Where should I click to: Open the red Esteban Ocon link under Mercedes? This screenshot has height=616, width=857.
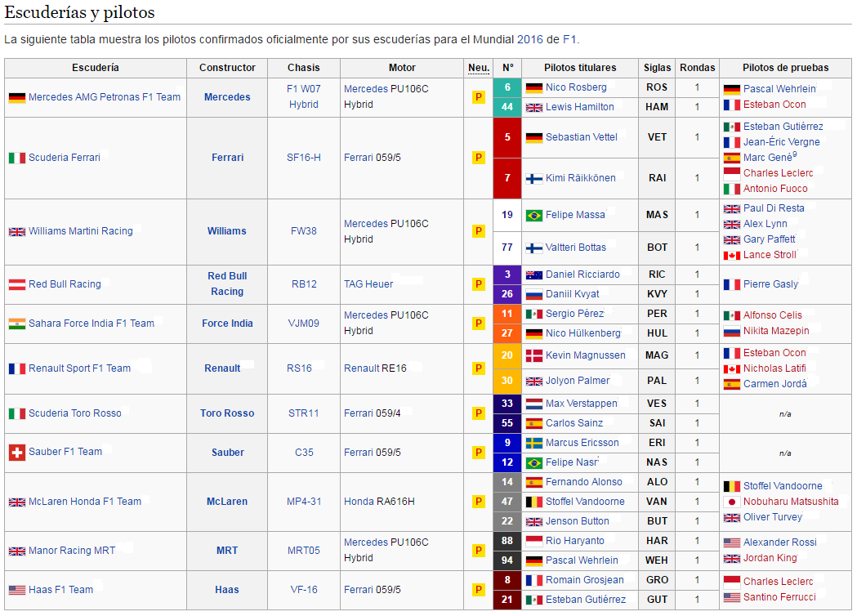(774, 105)
